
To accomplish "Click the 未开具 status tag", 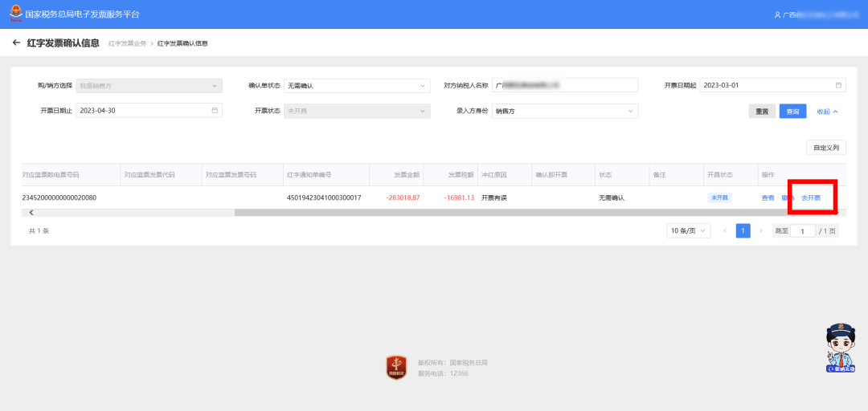I will point(719,197).
